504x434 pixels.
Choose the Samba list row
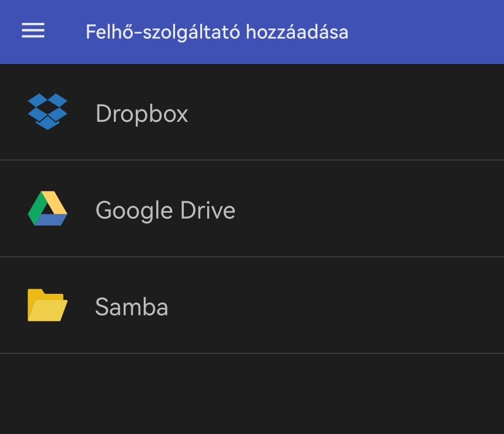pos(252,306)
